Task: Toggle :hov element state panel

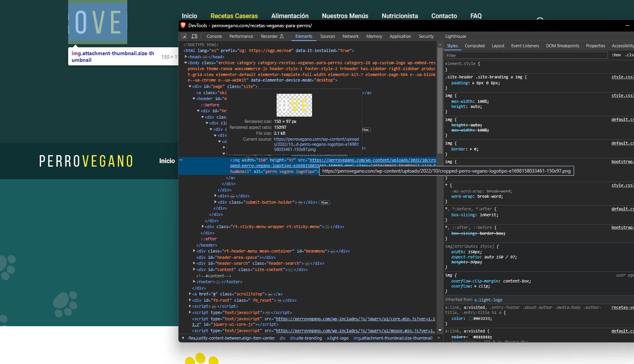Action: click(616, 55)
